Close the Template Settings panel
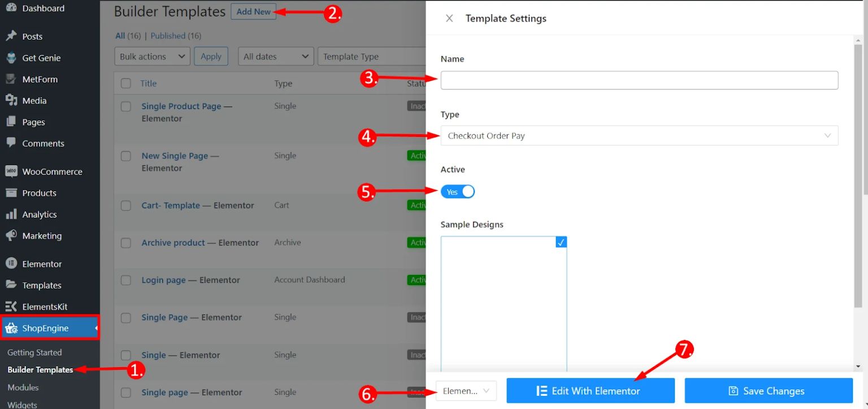 [x=449, y=18]
